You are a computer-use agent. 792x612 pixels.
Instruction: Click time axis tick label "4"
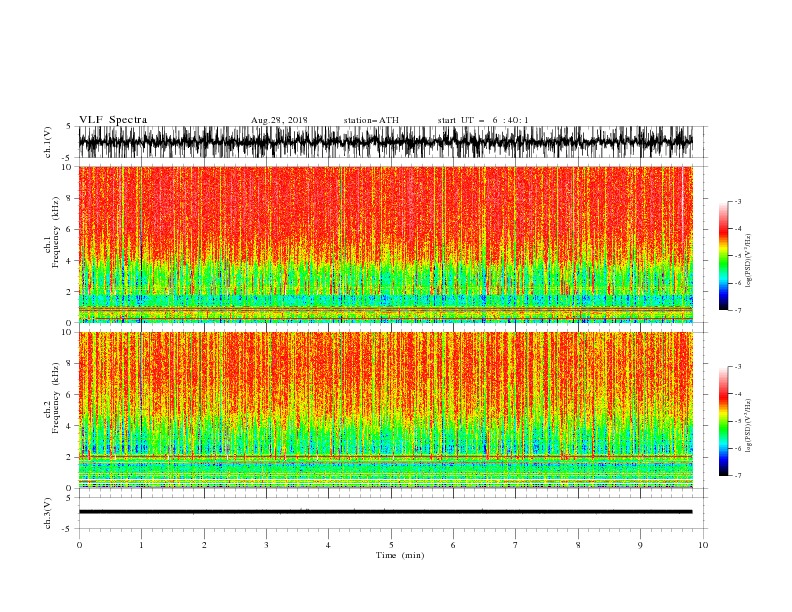(328, 545)
